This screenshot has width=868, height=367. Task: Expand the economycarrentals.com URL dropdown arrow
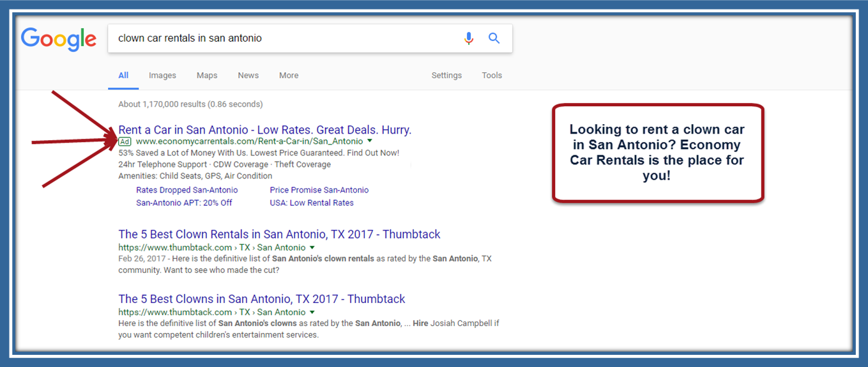tap(370, 141)
